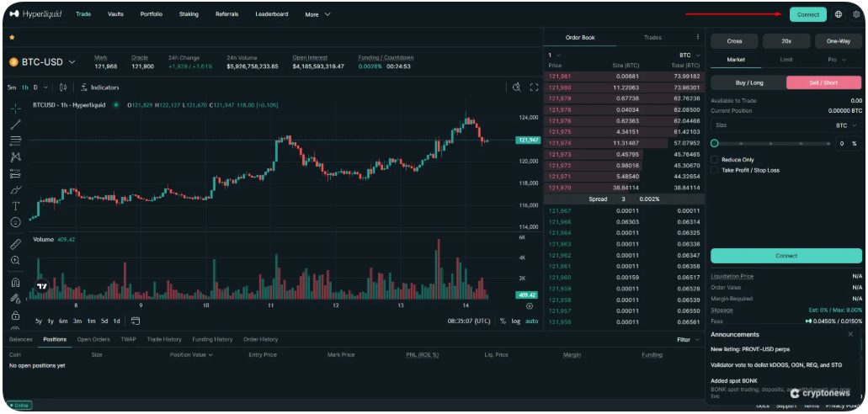Select the Limit order tab

coord(786,60)
